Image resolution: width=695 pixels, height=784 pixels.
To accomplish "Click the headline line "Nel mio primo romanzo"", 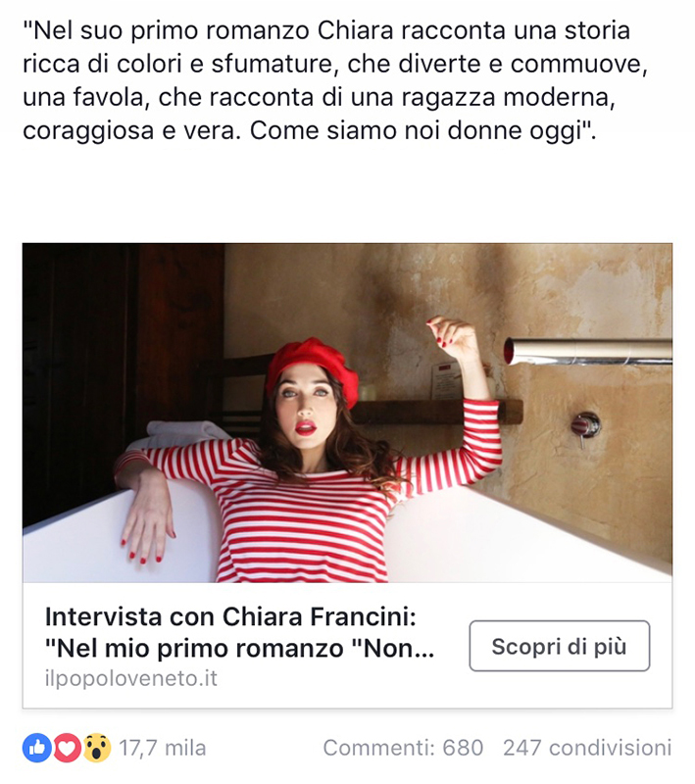I will [x=239, y=649].
